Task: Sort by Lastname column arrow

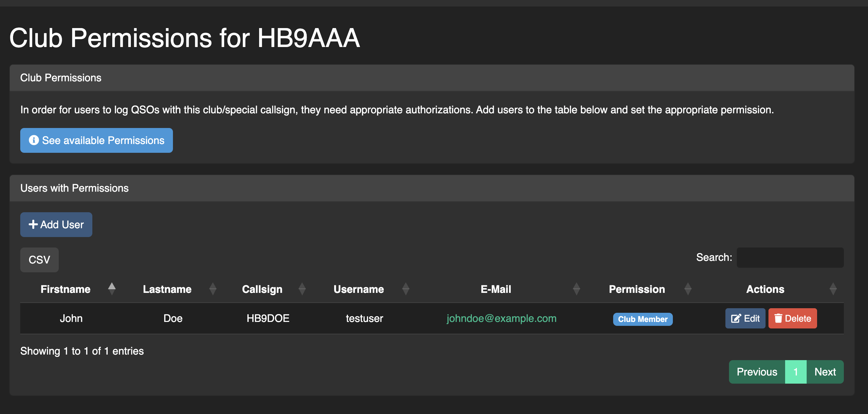Action: (x=213, y=289)
